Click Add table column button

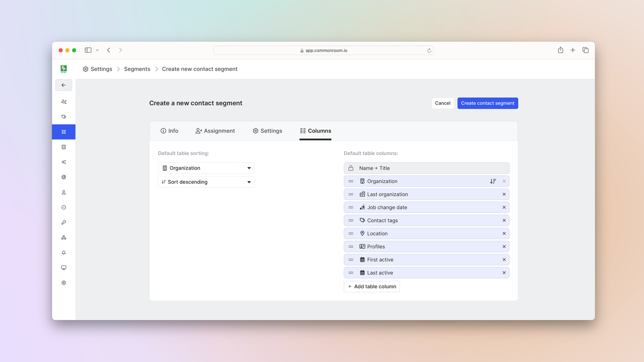(372, 287)
